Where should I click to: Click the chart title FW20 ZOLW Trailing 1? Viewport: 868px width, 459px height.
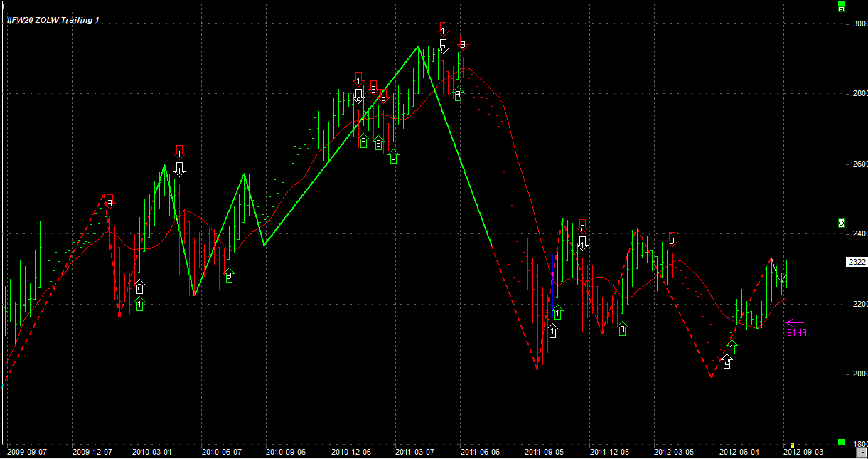point(53,20)
